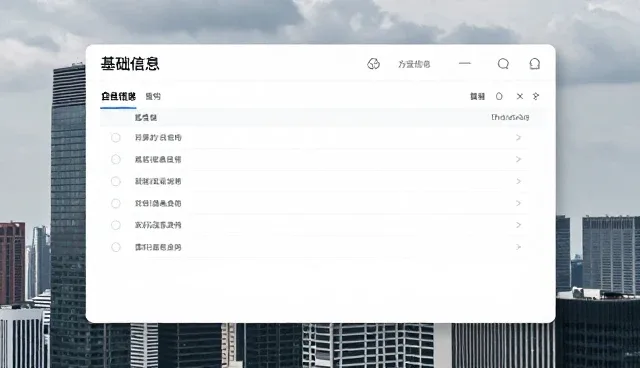Select the radio button of the fourth list row
Screen dimensions: 640x368
click(116, 203)
